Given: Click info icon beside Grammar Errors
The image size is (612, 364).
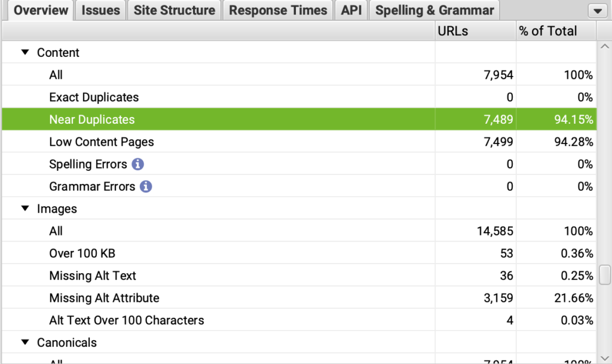Looking at the screenshot, I should [x=146, y=186].
